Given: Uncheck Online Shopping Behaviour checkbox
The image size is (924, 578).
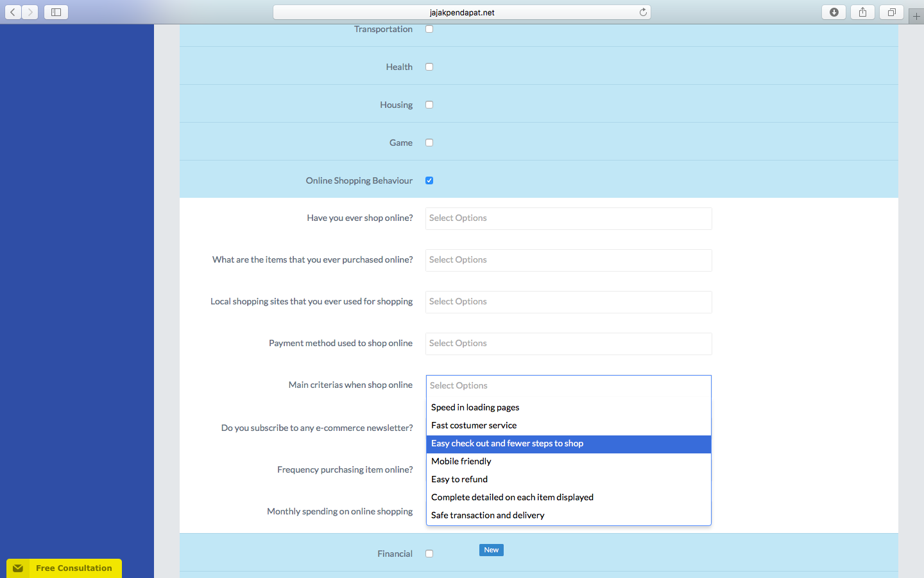Looking at the screenshot, I should click(x=429, y=180).
